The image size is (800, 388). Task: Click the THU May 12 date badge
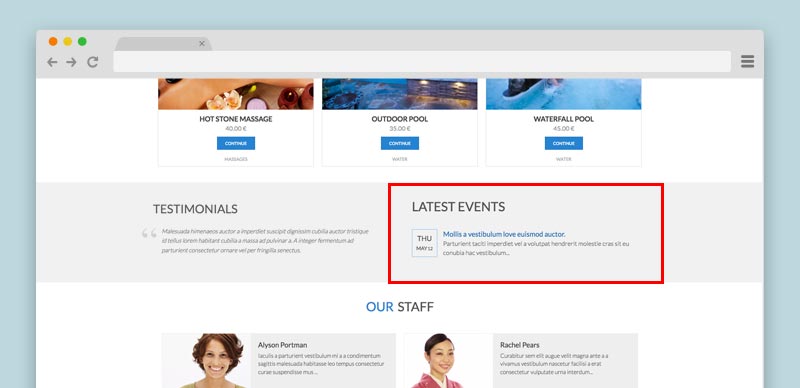[x=424, y=243]
